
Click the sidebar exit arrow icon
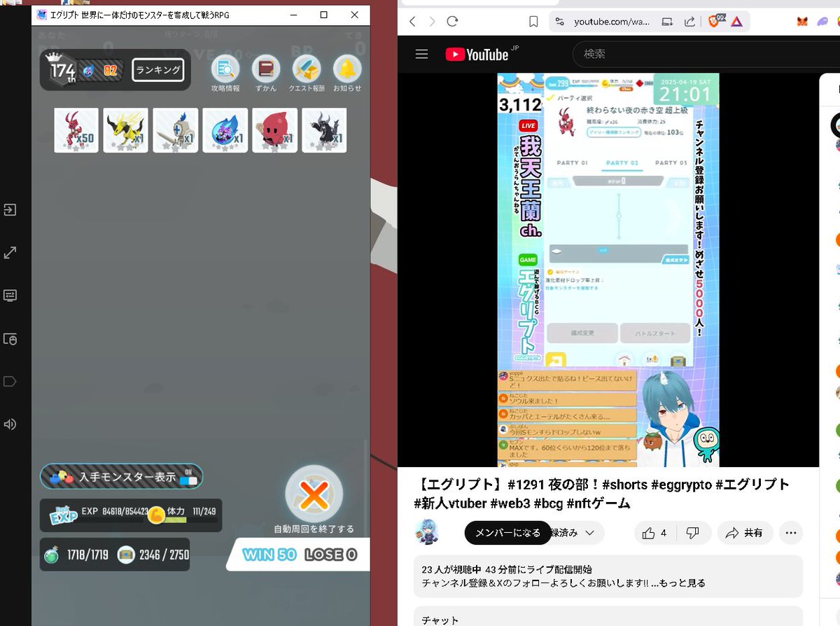10,210
